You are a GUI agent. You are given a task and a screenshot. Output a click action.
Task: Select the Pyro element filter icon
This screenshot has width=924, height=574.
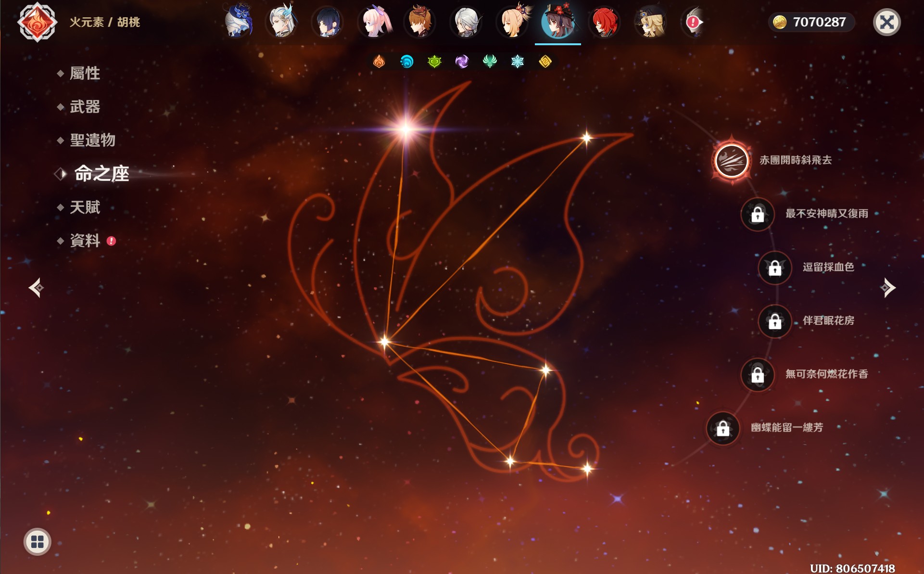tap(379, 62)
